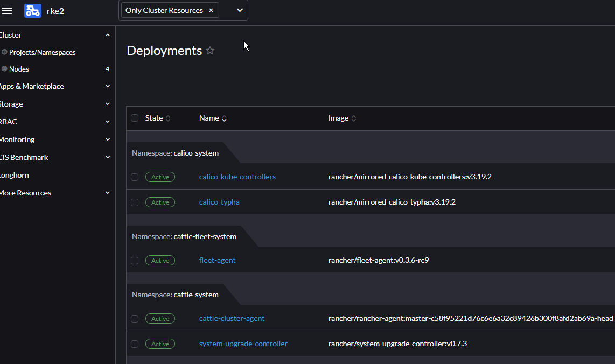Image resolution: width=615 pixels, height=364 pixels.
Task: Click the rke2 cluster logo icon
Action: coord(32,10)
